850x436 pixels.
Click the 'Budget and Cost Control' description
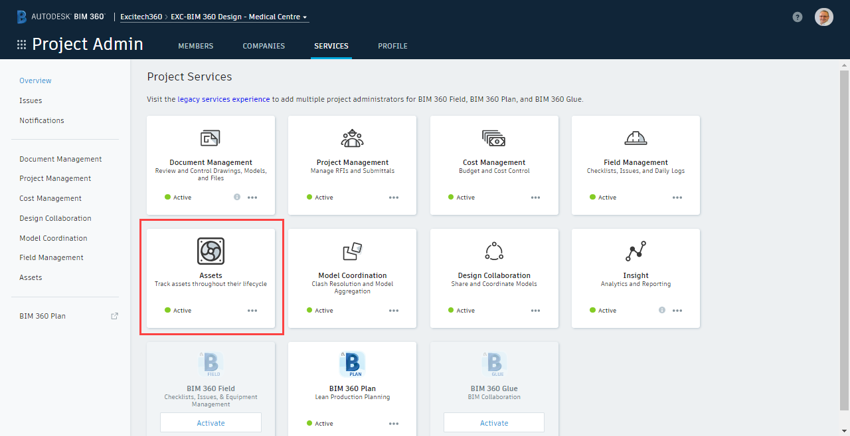point(494,170)
